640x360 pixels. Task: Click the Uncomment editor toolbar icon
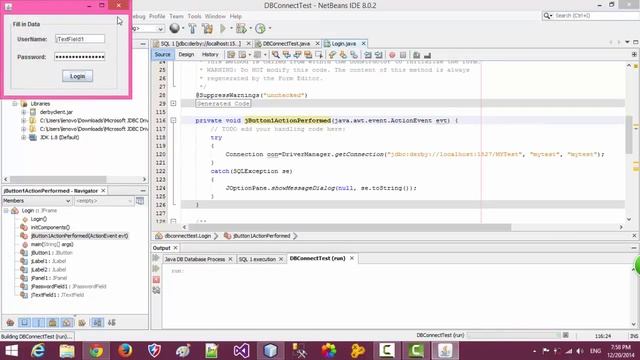click(x=427, y=55)
